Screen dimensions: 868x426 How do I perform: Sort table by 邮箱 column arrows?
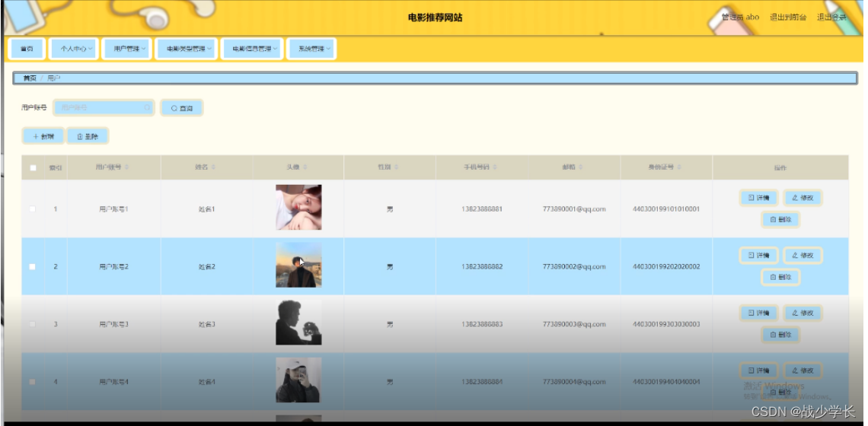pyautogui.click(x=582, y=167)
